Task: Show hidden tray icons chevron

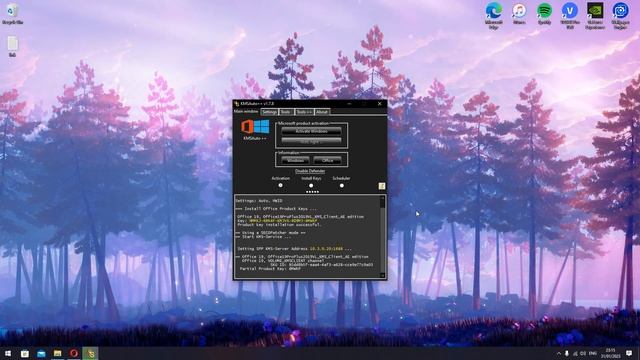Action: coord(559,353)
